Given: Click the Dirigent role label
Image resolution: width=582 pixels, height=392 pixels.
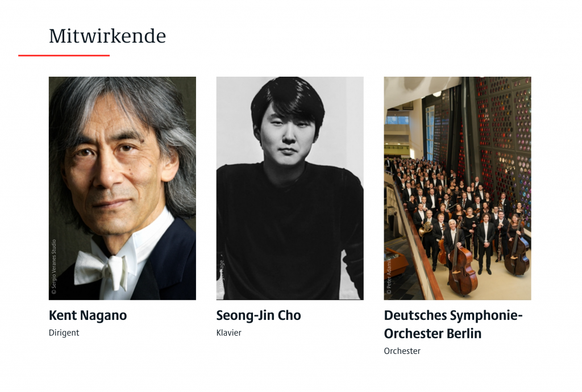Looking at the screenshot, I should (x=64, y=333).
